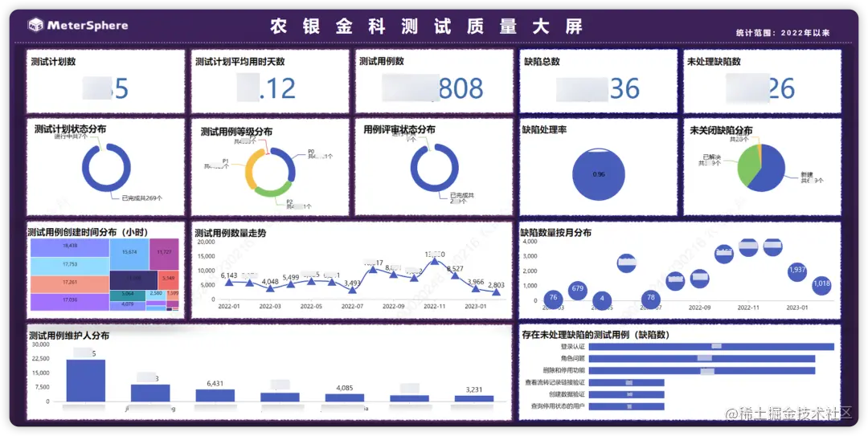Click the bar labeled 4,085

[x=344, y=397]
